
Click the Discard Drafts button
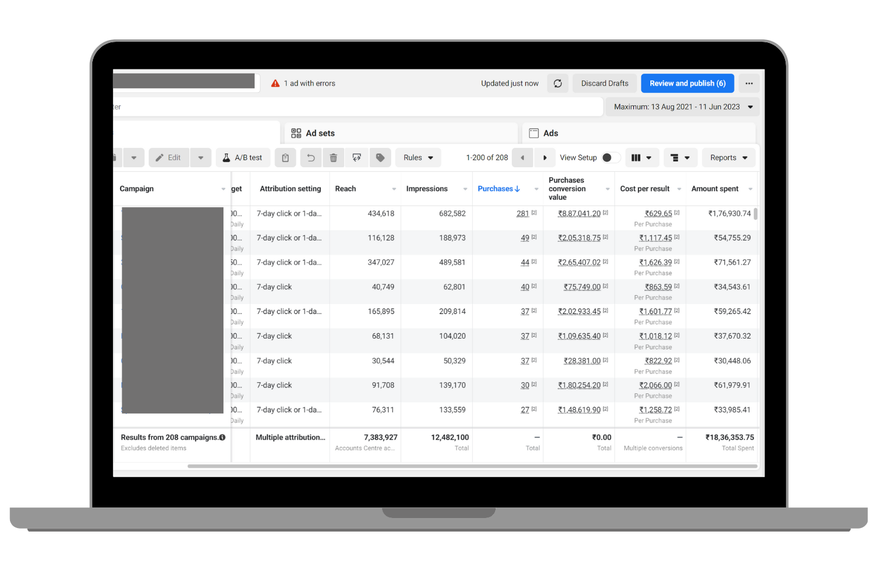pos(604,83)
